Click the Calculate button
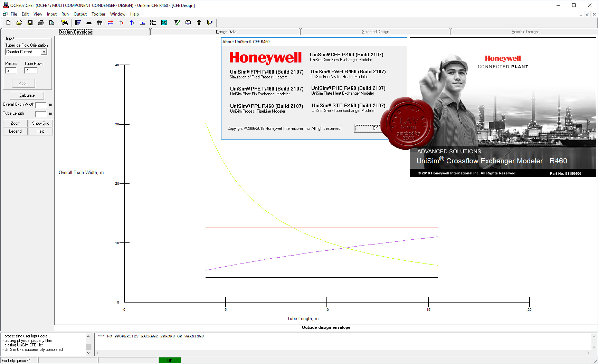Viewport: 598px width, 364px height. 27,95
